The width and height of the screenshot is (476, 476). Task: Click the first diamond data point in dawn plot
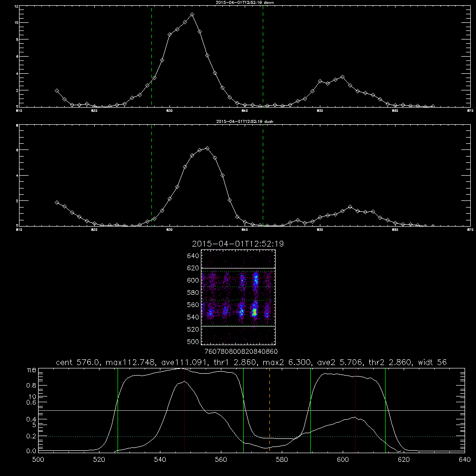coord(57,91)
